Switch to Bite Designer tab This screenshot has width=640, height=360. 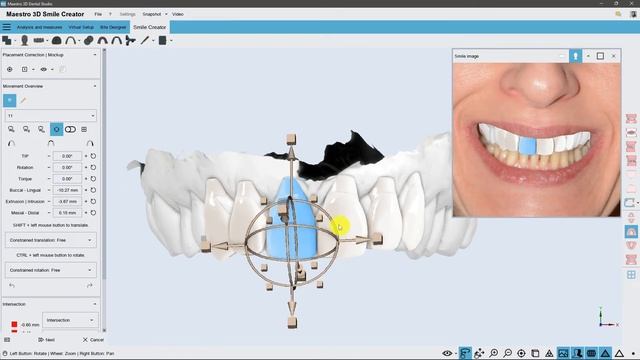pos(113,27)
